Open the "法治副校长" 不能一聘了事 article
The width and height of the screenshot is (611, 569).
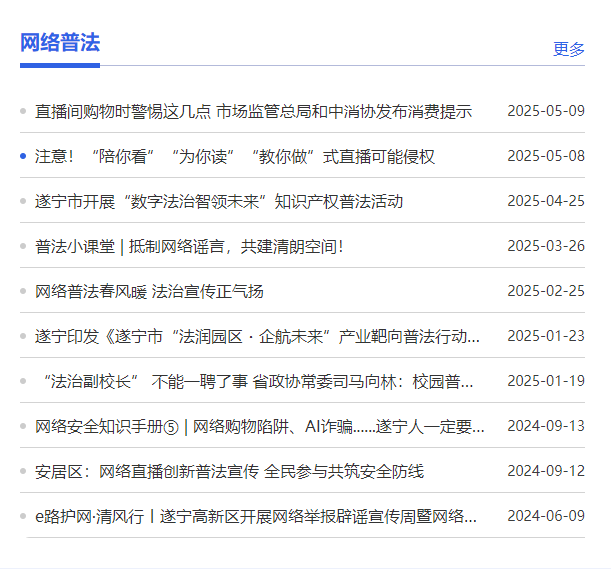point(257,382)
